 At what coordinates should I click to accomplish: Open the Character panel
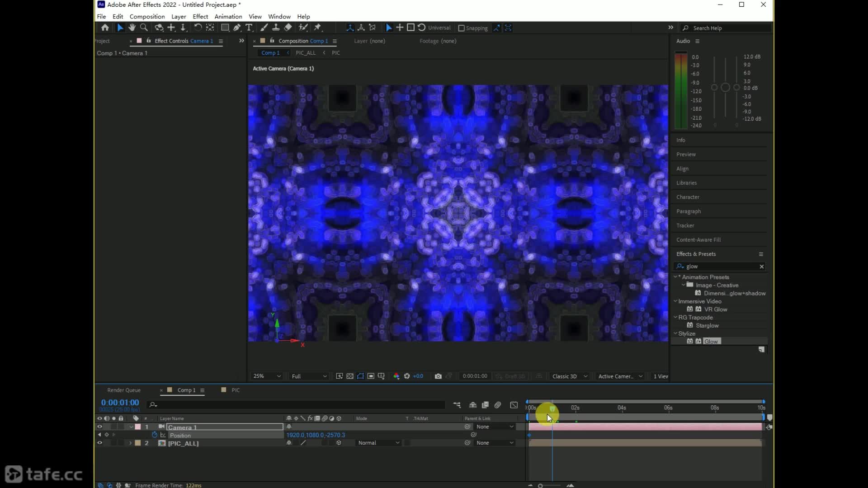688,197
